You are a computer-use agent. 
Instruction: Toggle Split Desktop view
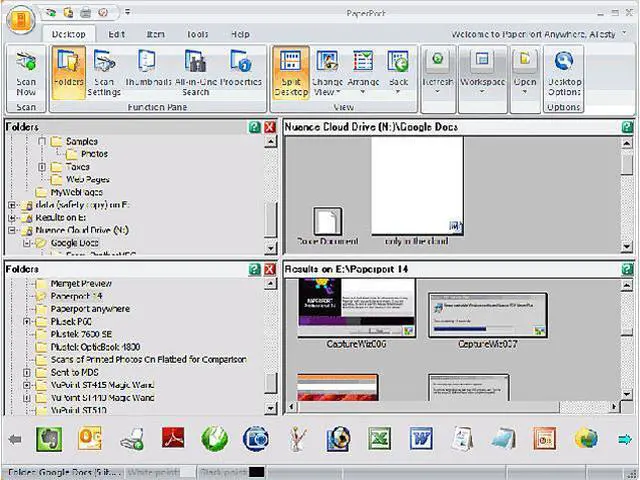click(x=290, y=73)
